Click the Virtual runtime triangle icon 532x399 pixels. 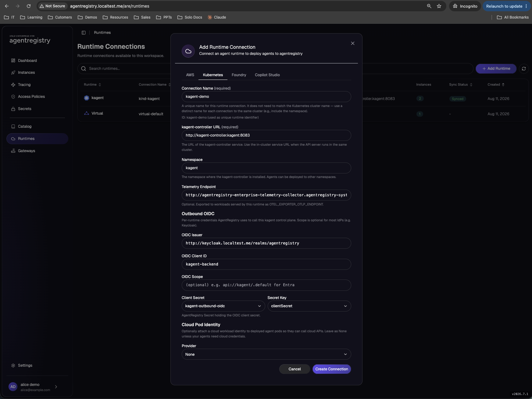(x=87, y=113)
